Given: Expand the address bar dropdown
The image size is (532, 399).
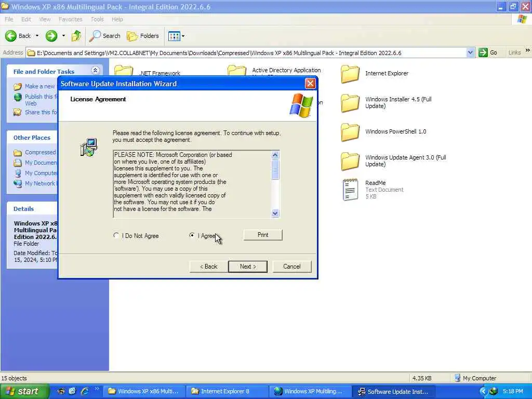Looking at the screenshot, I should 470,52.
